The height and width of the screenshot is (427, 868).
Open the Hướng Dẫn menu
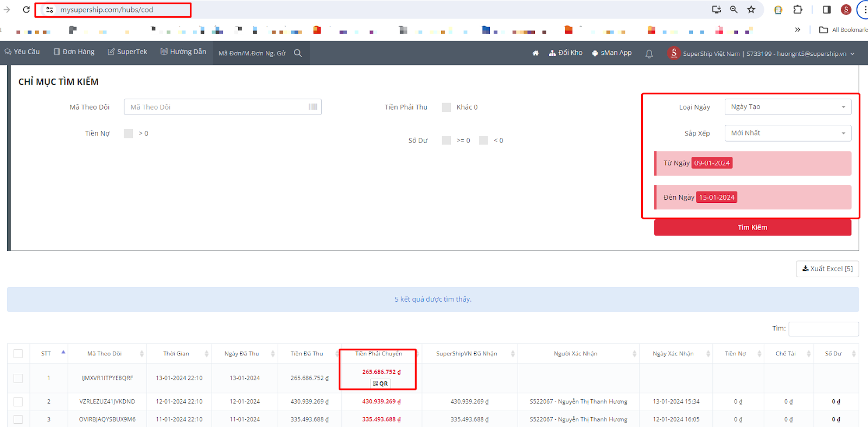click(x=183, y=52)
